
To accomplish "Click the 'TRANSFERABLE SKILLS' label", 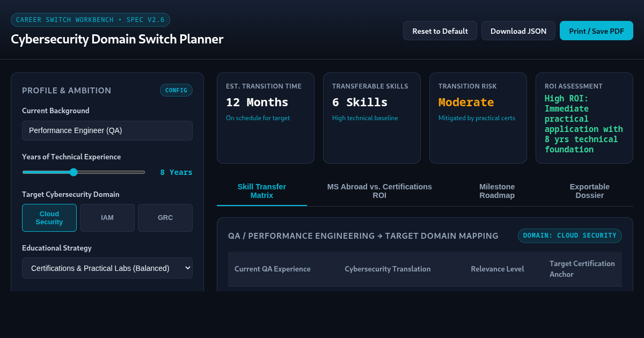I will (x=370, y=86).
